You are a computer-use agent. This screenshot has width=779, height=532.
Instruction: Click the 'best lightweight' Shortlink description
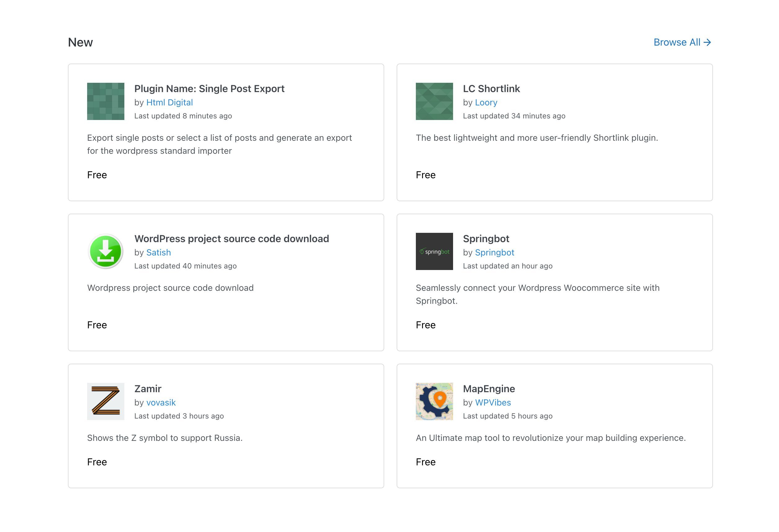[x=537, y=138]
